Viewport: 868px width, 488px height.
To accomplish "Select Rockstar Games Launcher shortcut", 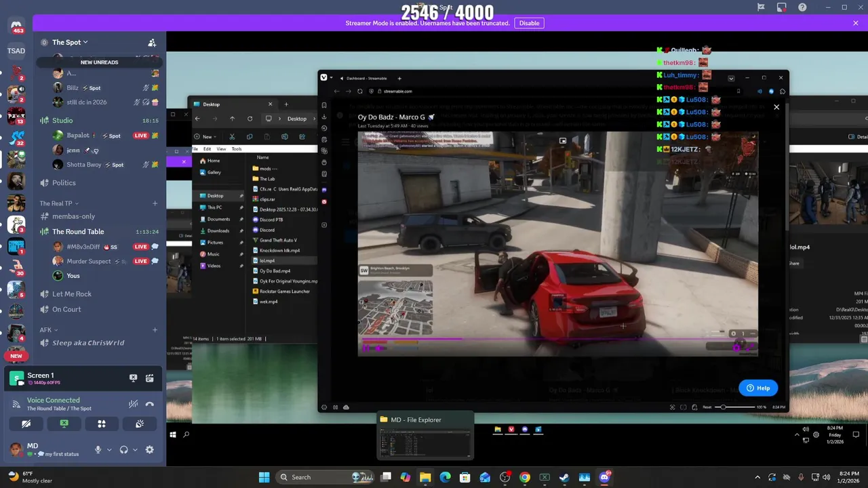I will pyautogui.click(x=283, y=291).
